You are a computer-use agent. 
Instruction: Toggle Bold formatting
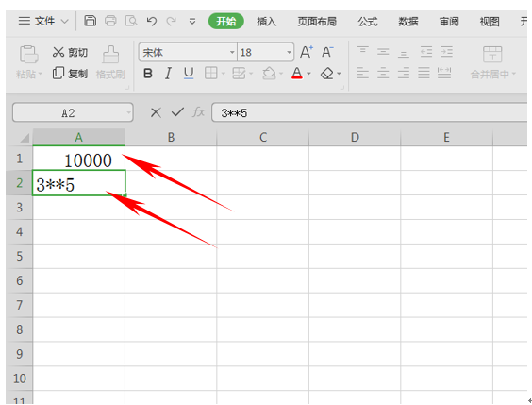point(148,74)
